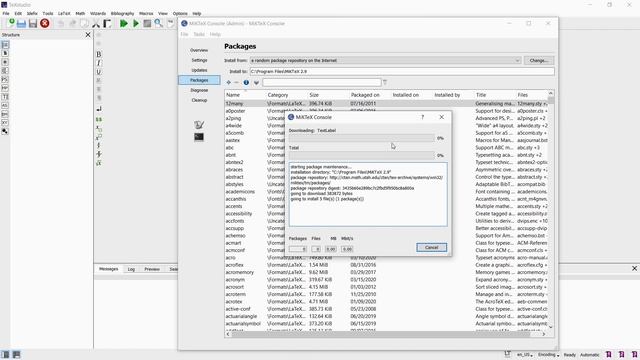This screenshot has height=360, width=640.
Task: Open the en_US language dropdown in status bar
Action: [x=524, y=355]
